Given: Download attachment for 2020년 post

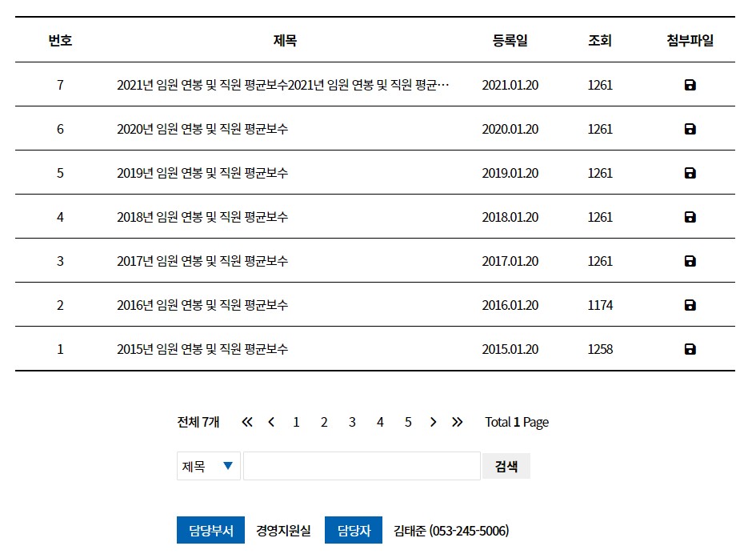Looking at the screenshot, I should [x=690, y=129].
